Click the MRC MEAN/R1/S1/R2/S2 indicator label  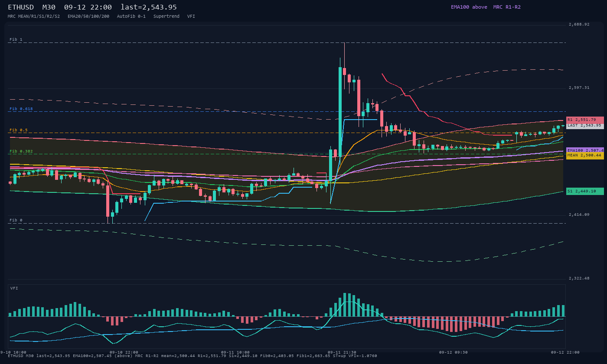click(34, 16)
